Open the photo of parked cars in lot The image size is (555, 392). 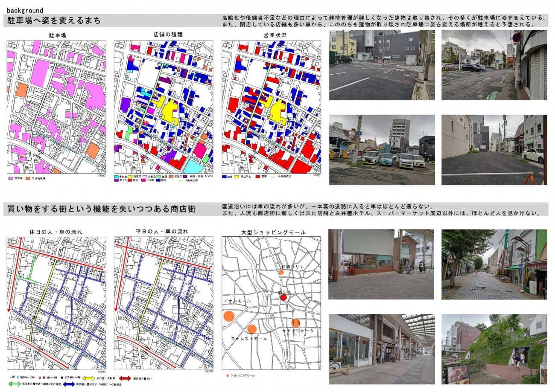[x=382, y=150]
